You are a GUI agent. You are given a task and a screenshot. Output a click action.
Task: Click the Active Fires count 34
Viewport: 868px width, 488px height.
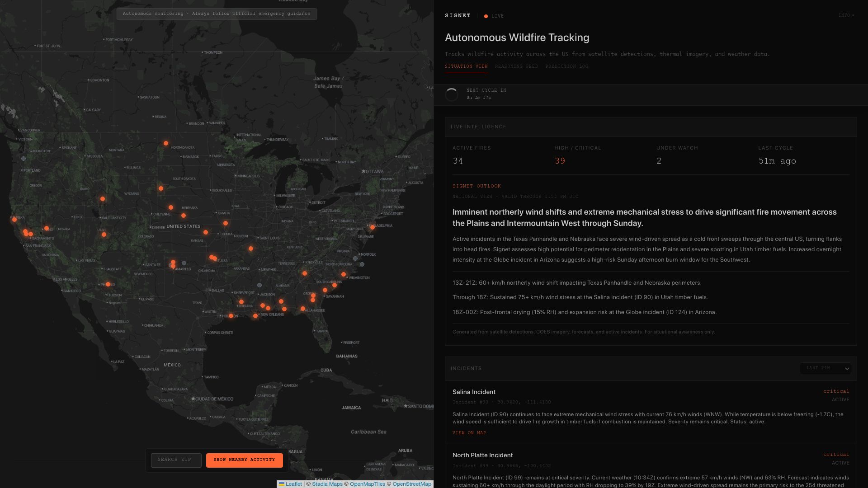458,161
